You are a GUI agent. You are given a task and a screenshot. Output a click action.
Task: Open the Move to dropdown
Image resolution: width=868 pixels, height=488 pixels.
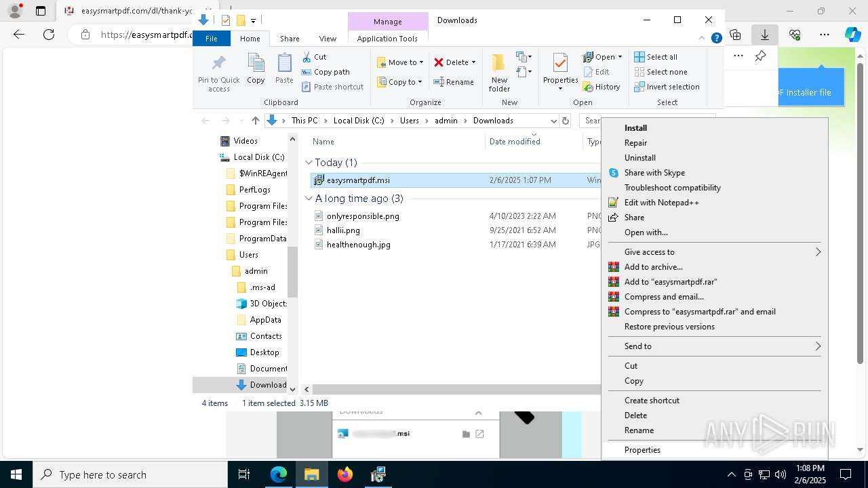pyautogui.click(x=400, y=62)
